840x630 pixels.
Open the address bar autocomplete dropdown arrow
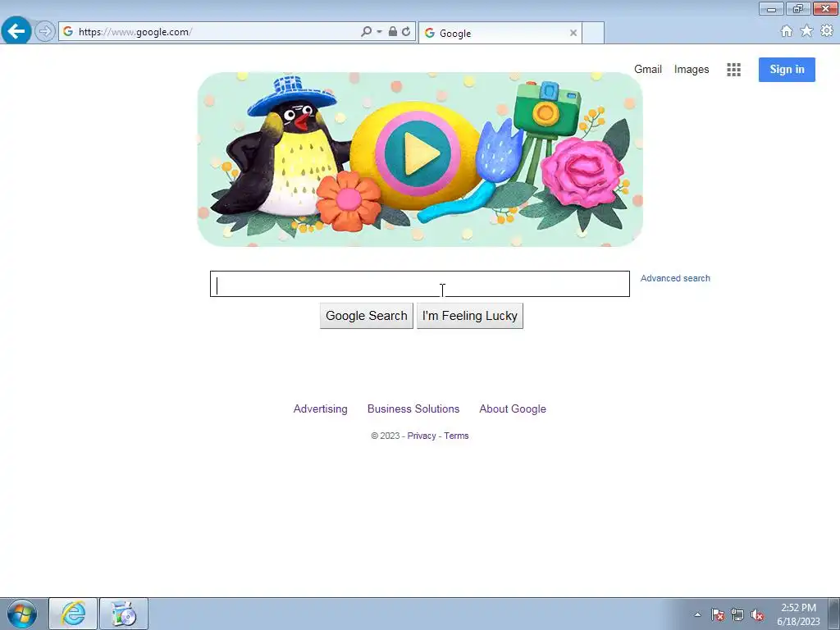tap(379, 32)
